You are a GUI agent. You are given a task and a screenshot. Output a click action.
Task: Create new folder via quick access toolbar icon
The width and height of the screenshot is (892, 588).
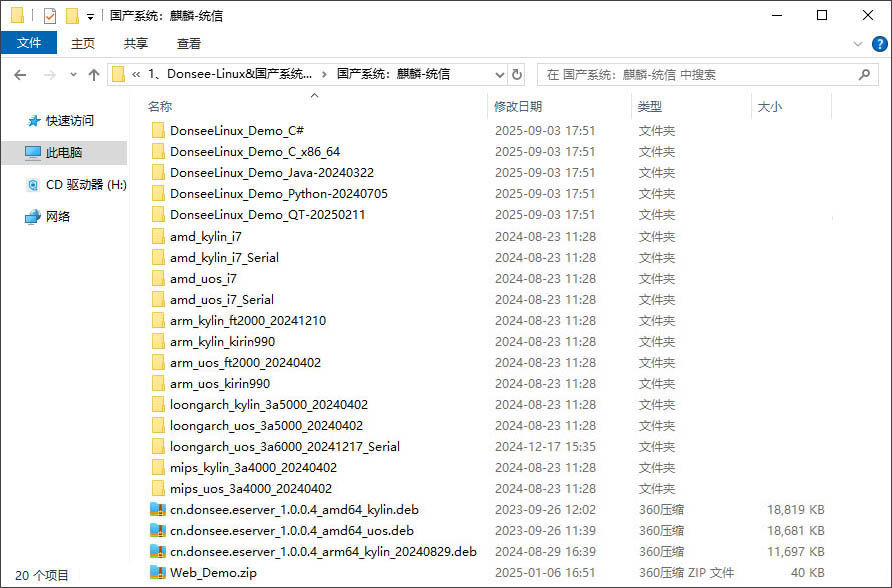pos(73,14)
